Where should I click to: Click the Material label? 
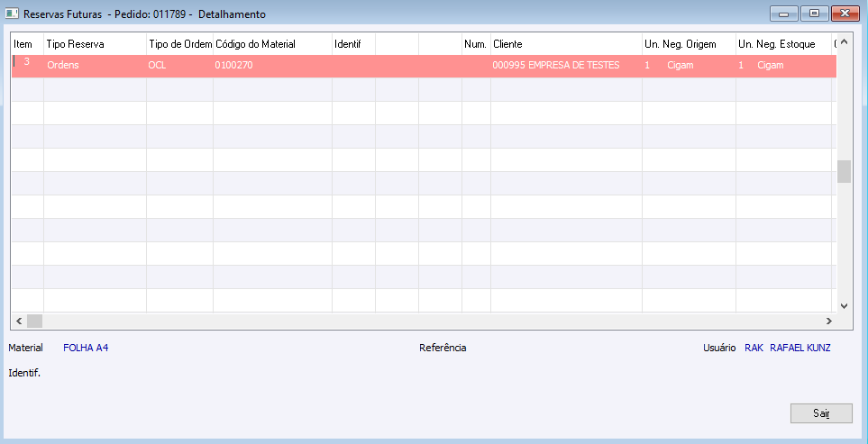point(25,348)
